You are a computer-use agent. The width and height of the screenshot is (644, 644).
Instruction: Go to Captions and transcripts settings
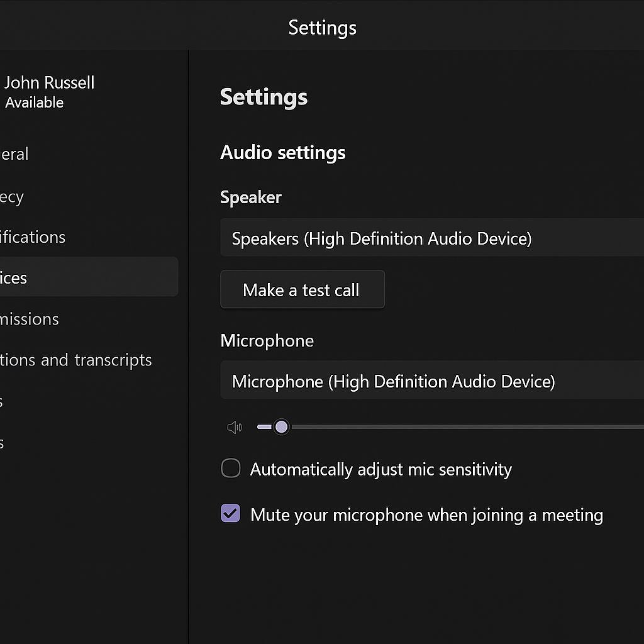coord(76,360)
